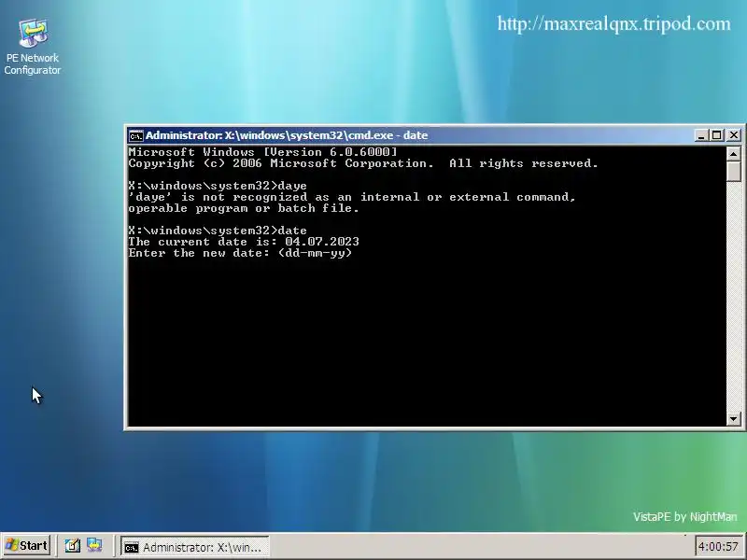This screenshot has height=560, width=747.
Task: Click the 'Copyright (c) 2006 Microsoft Corporation' line
Action: tap(363, 163)
